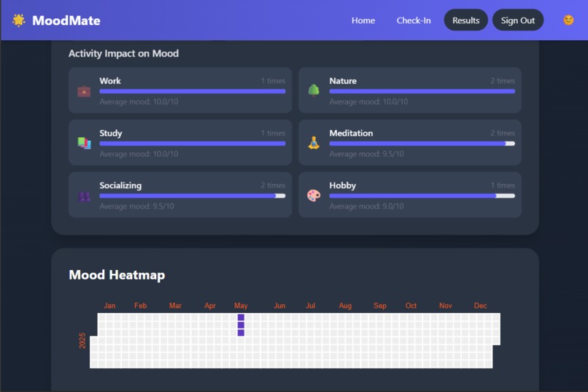
Task: Click the Study books icon
Action: [84, 143]
